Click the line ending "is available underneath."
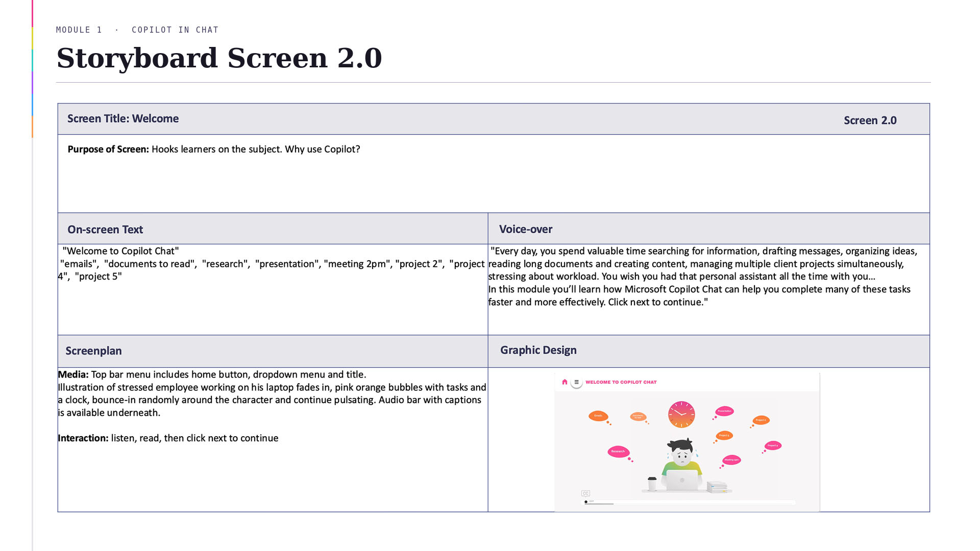This screenshot has width=980, height=551. tap(109, 413)
